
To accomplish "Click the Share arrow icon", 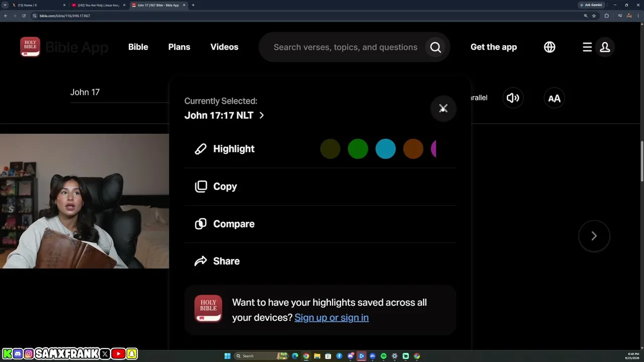I will [201, 261].
